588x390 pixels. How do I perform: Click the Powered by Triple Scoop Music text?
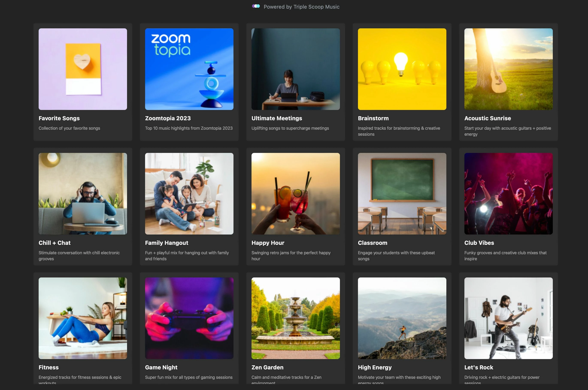(x=301, y=7)
